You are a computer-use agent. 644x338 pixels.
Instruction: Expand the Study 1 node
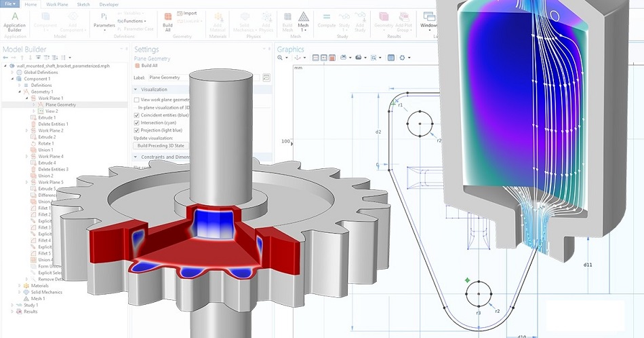(13, 305)
